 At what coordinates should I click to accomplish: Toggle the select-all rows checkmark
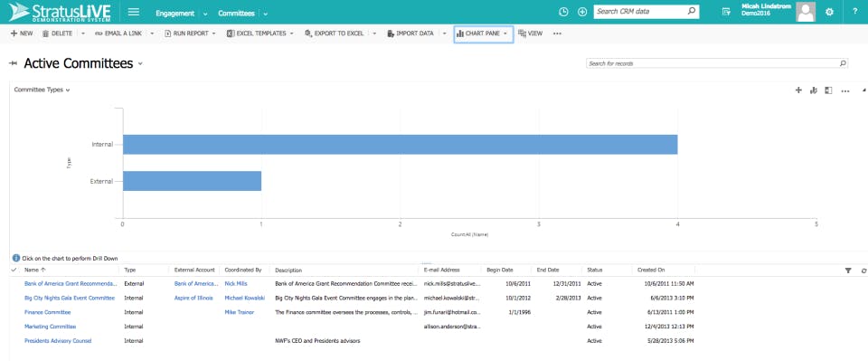click(14, 270)
